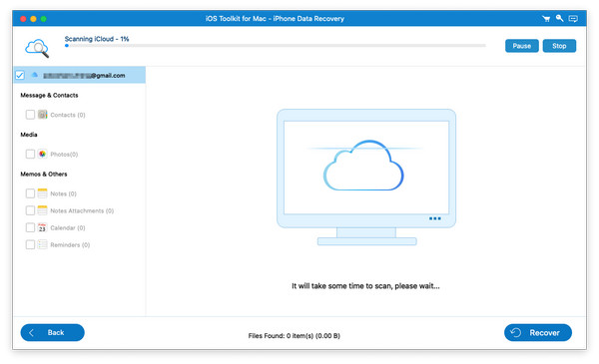The height and width of the screenshot is (364, 599).
Task: Click the Notes (0) label
Action: point(64,193)
